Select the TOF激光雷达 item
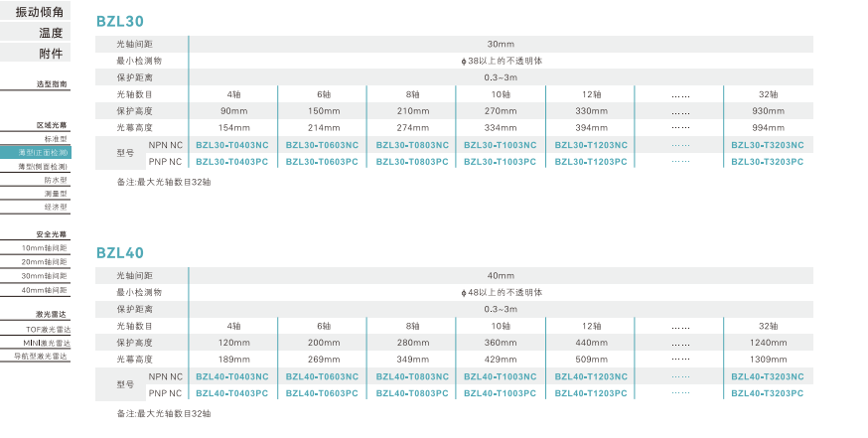Viewport: 868px width, 438px height. [x=47, y=328]
